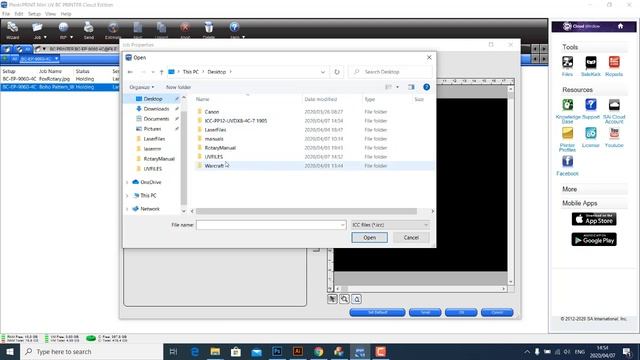Click in the File name input field

pyautogui.click(x=271, y=225)
